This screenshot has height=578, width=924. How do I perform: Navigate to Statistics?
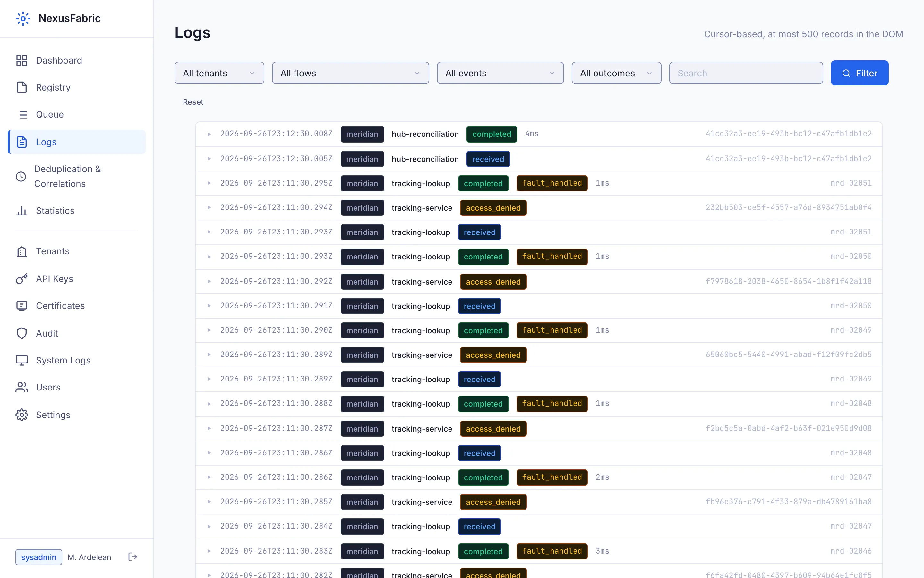[x=77, y=211]
